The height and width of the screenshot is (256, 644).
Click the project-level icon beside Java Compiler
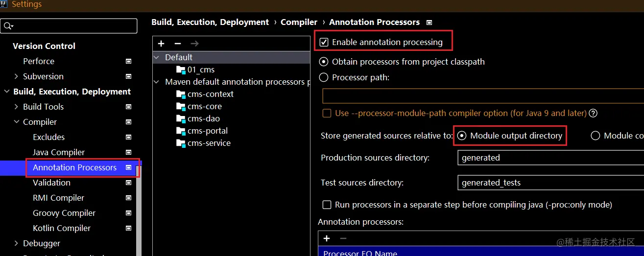(128, 152)
